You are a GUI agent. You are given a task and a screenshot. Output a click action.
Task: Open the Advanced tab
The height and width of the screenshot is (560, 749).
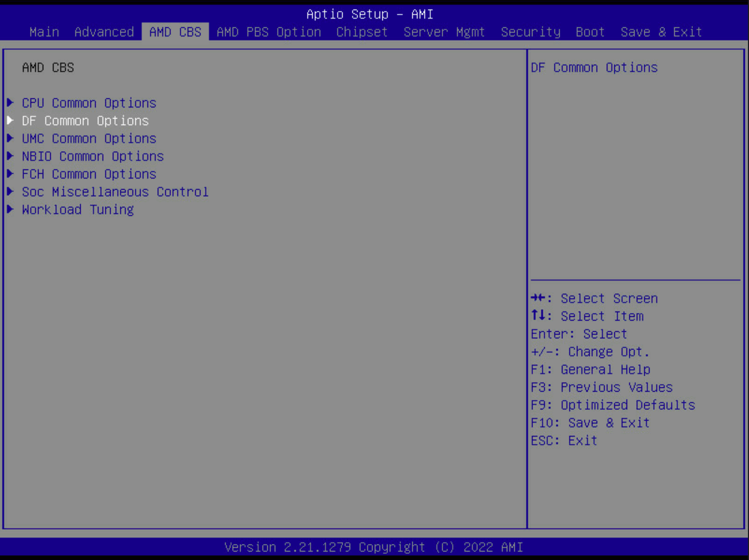pos(104,32)
